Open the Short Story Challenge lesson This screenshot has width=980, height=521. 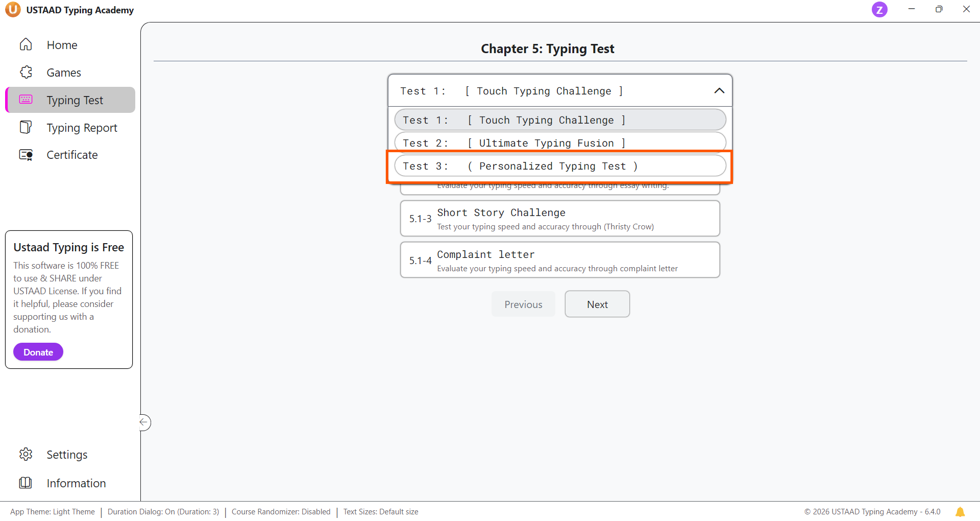pos(560,219)
